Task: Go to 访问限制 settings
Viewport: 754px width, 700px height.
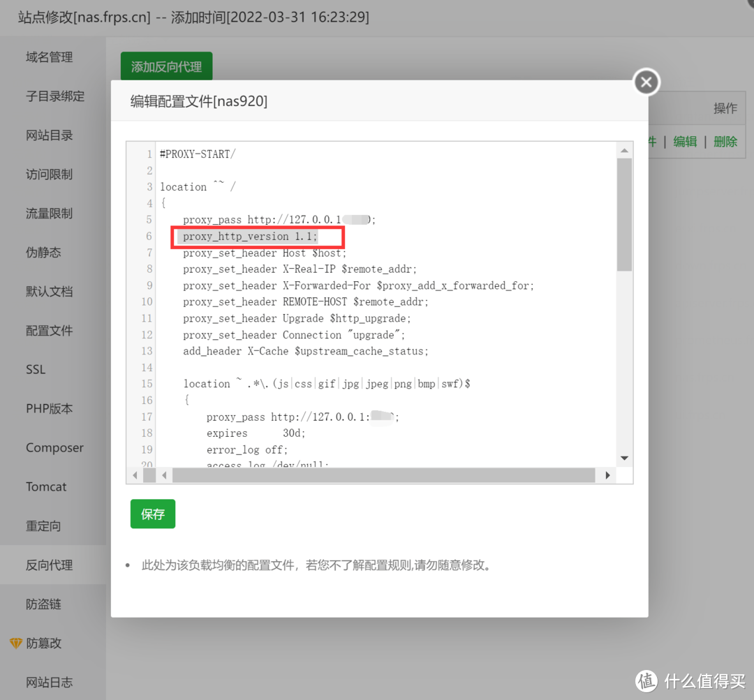Action: coord(49,174)
